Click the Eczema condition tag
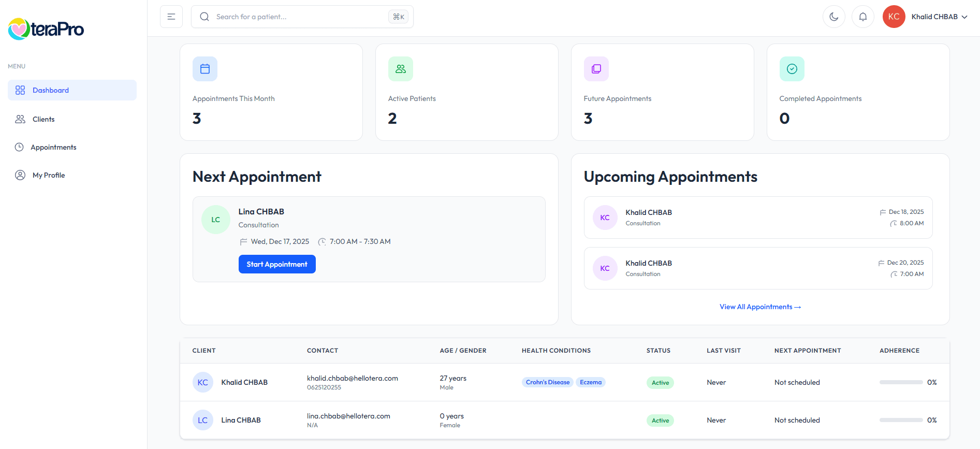 pos(591,382)
